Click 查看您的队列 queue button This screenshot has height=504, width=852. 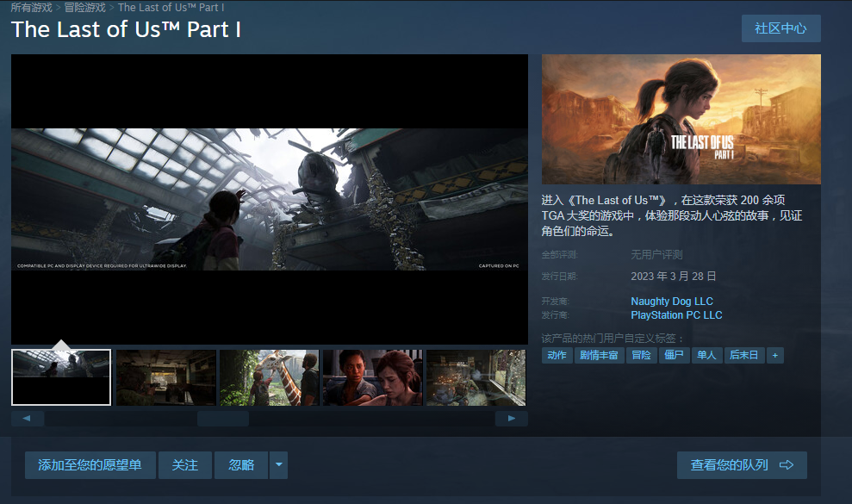click(741, 465)
